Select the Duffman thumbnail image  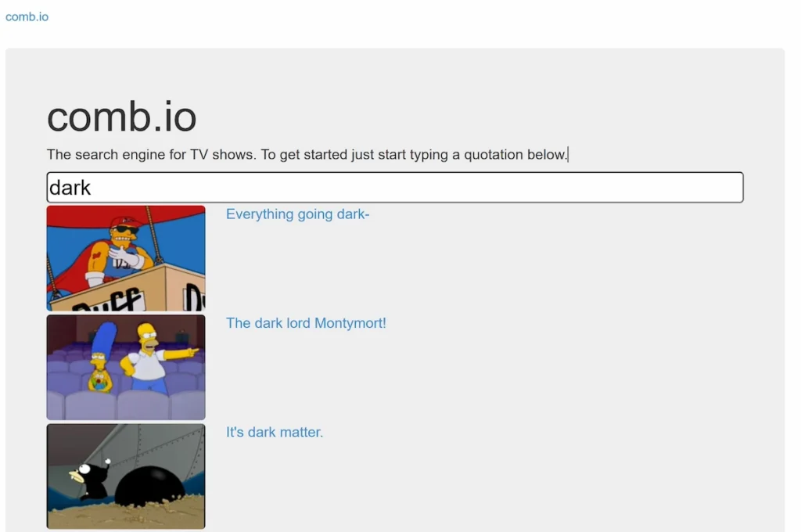(126, 259)
